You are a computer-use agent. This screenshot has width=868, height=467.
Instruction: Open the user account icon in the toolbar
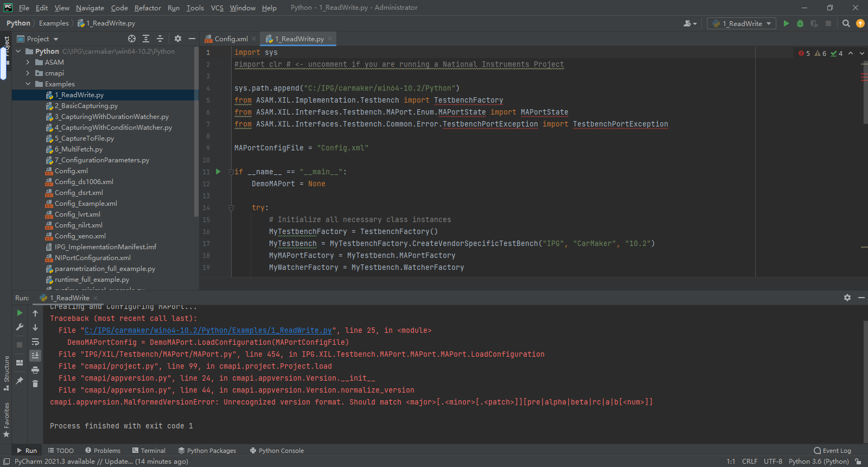[x=690, y=23]
